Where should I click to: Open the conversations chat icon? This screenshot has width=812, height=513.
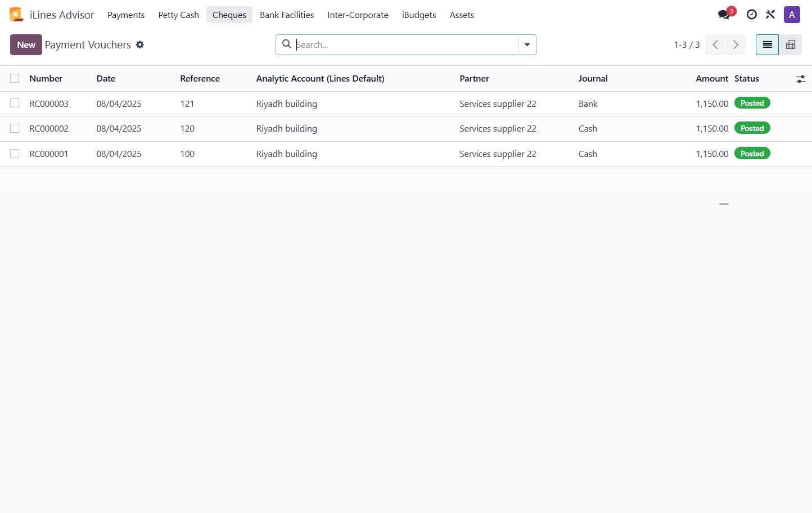[x=724, y=15]
